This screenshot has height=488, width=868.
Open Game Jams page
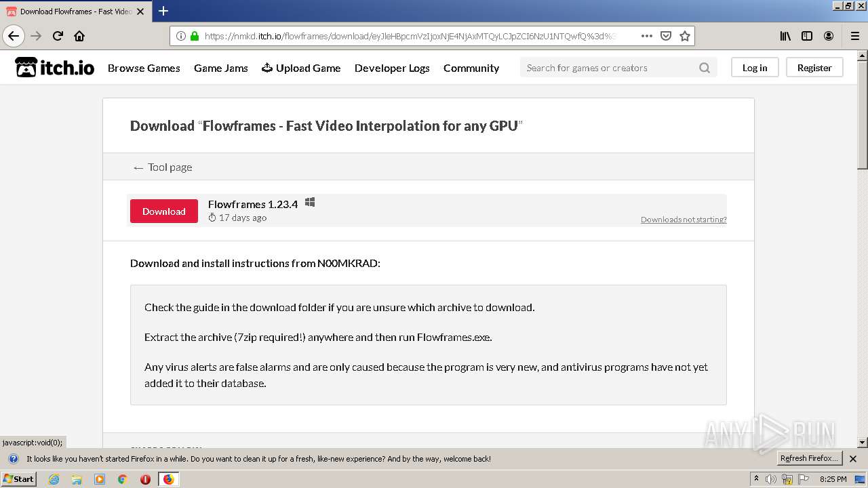click(221, 68)
